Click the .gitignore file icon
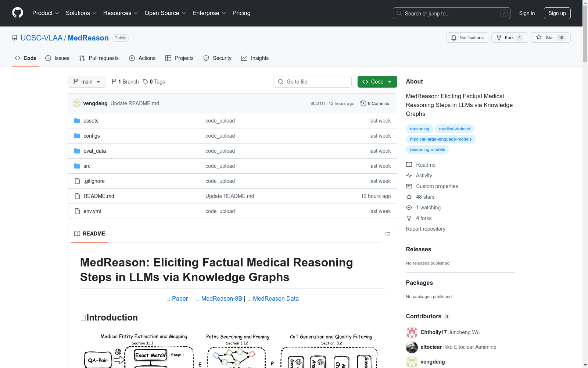This screenshot has height=368, width=588. tap(77, 181)
